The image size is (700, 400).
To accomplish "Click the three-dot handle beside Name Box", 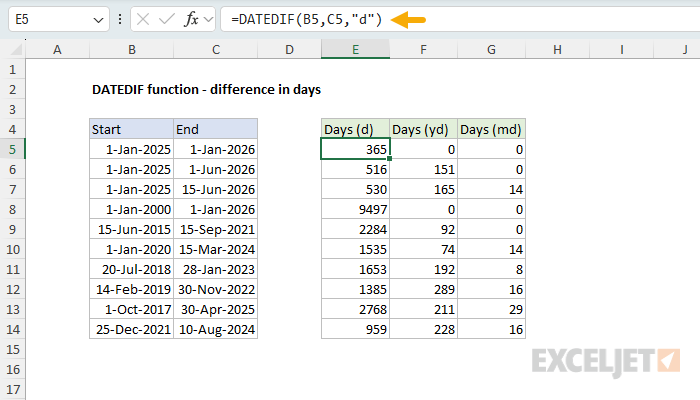I will tap(120, 19).
